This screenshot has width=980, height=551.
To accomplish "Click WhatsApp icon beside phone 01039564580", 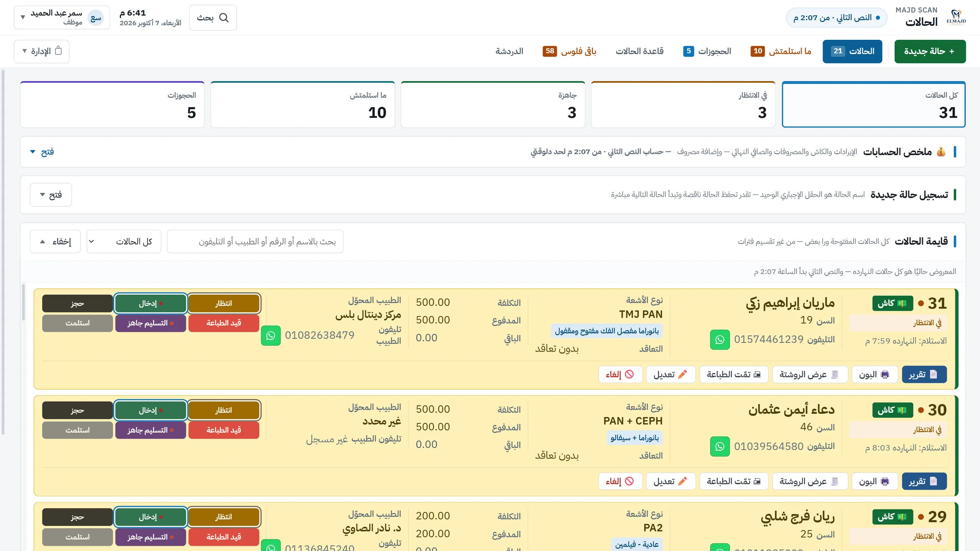I will pyautogui.click(x=720, y=447).
